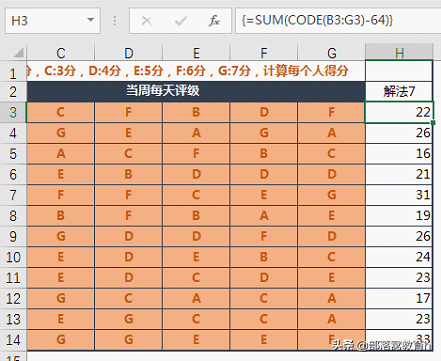Viewport: 441px width, 361px height.
Task: Select row 9 header
Action: click(x=13, y=237)
